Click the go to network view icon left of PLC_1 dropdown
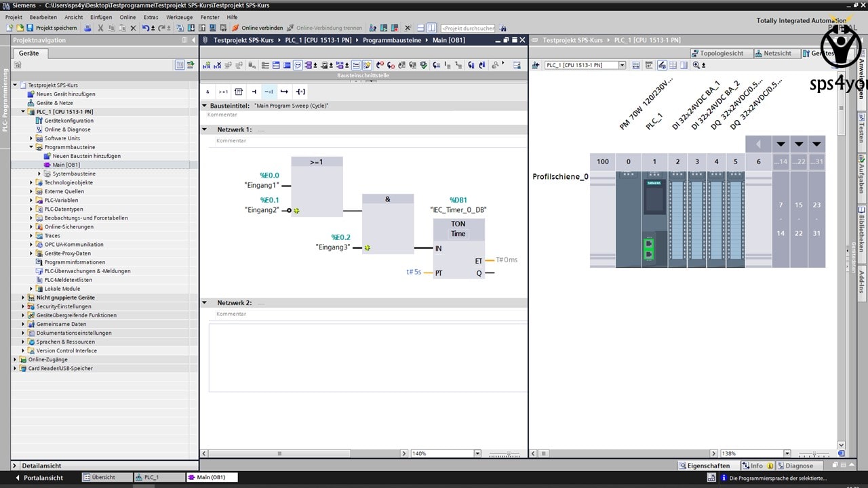 coord(536,65)
